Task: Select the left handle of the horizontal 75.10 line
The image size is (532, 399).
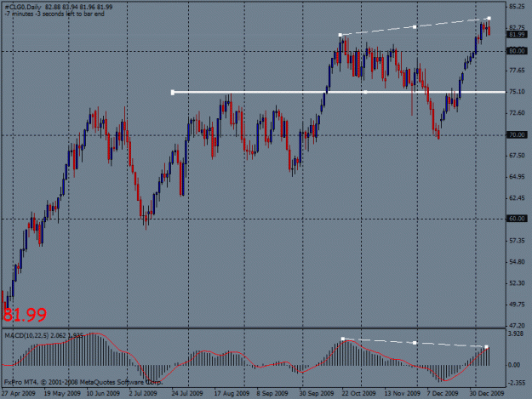Action: [x=173, y=92]
